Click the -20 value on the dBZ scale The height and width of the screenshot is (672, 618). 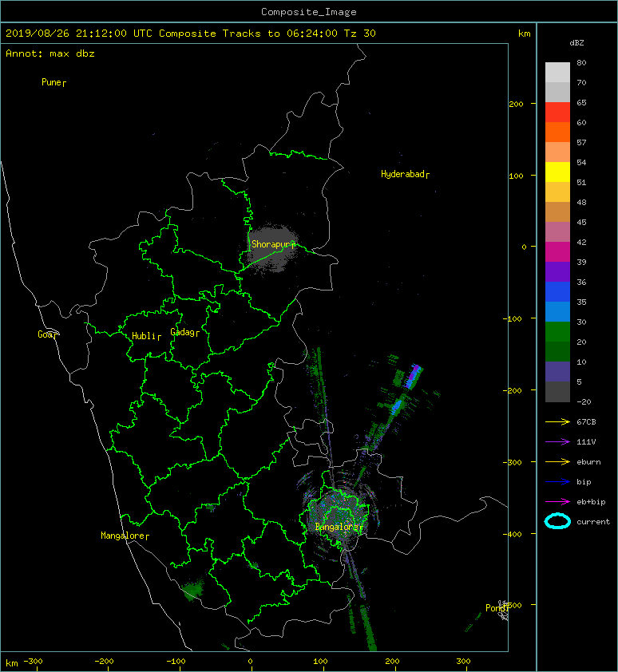coord(584,401)
